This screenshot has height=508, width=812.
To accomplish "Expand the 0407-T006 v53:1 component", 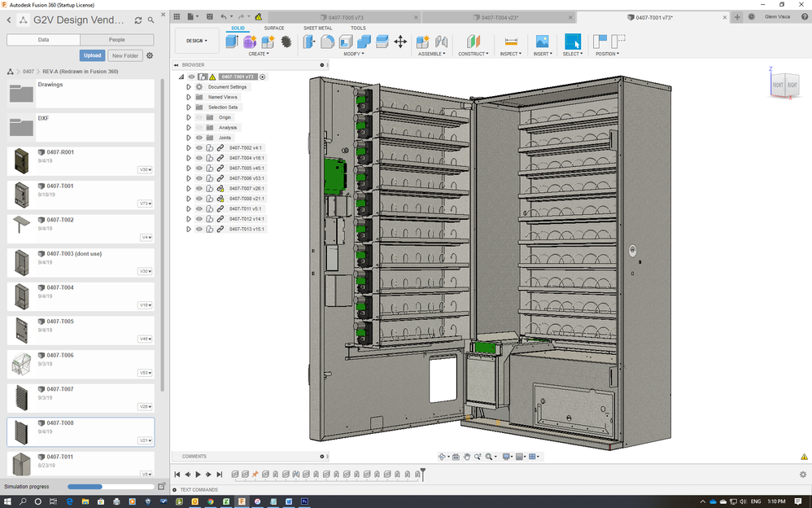I will point(189,178).
